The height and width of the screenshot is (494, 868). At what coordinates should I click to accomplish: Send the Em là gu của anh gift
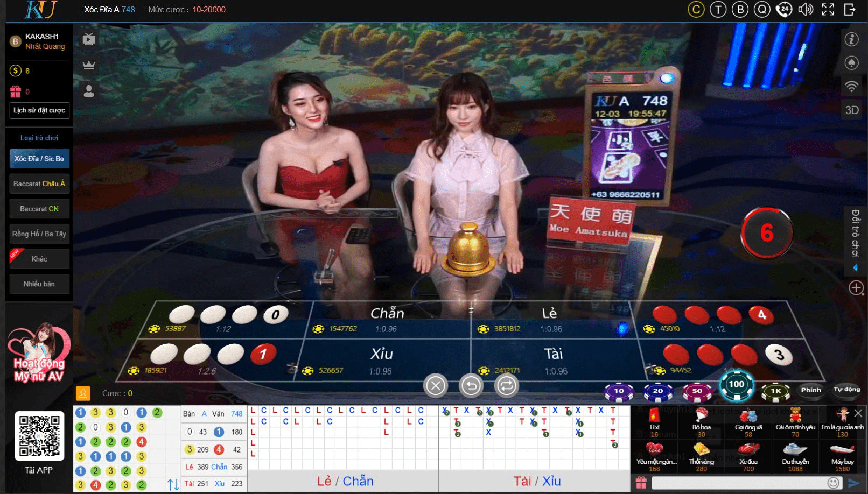tap(842, 423)
